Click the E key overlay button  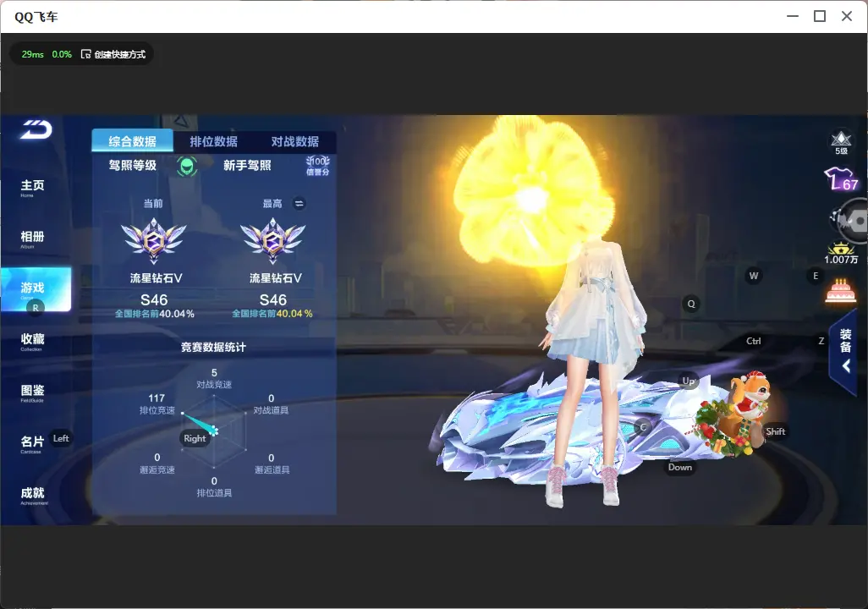[816, 276]
